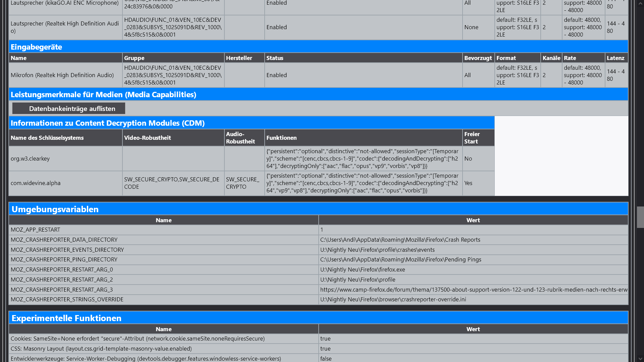Viewport: 644px width, 362px height.
Task: Click the MOZ_APP_RESTART variable name
Action: (36, 230)
